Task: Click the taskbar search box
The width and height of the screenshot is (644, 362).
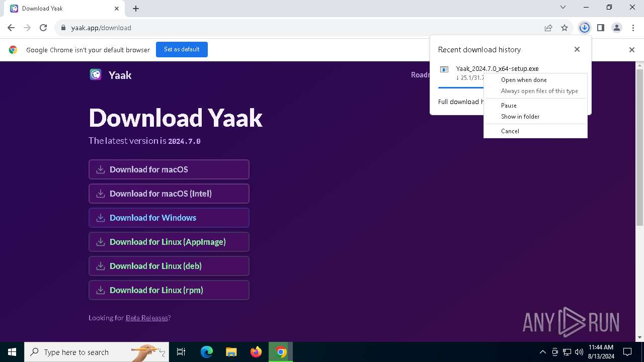Action: pyautogui.click(x=97, y=352)
